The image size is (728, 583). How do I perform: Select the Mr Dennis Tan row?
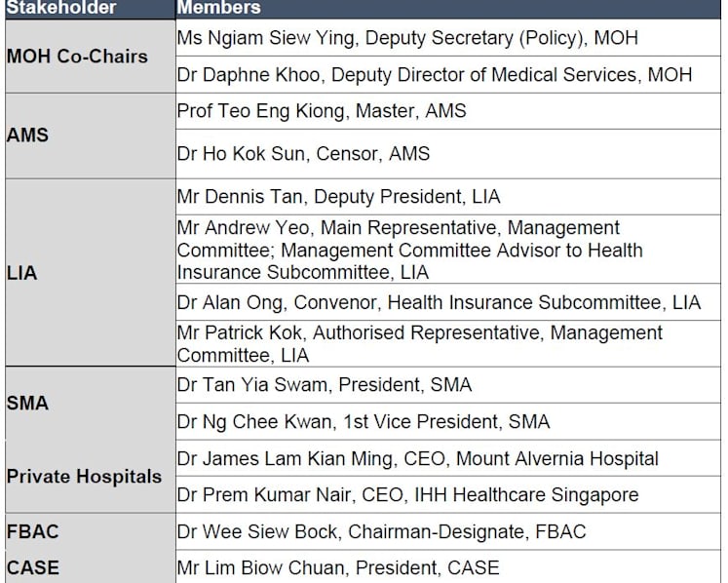[448, 197]
